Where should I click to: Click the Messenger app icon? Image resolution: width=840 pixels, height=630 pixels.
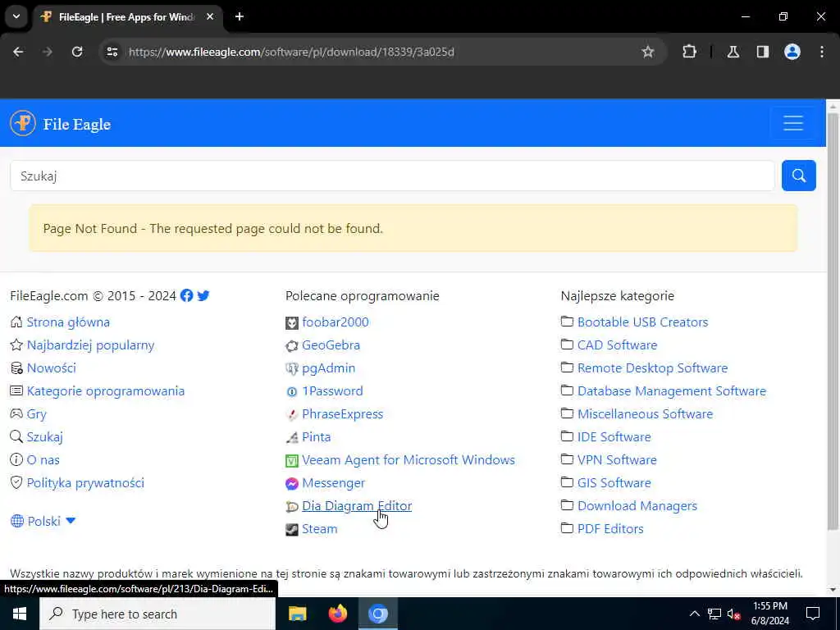(291, 484)
